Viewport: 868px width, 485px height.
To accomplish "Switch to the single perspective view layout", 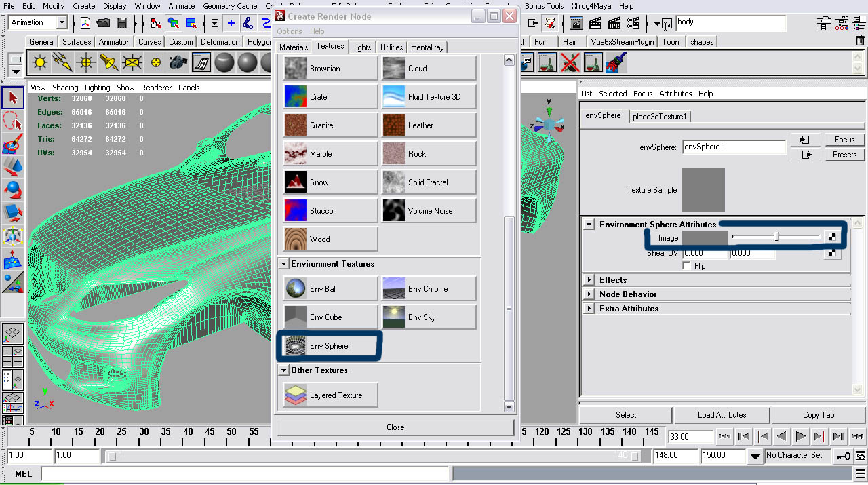I will (x=13, y=333).
